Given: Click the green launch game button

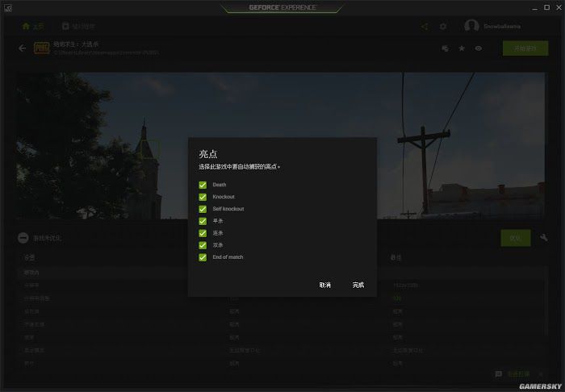Looking at the screenshot, I should [x=525, y=48].
